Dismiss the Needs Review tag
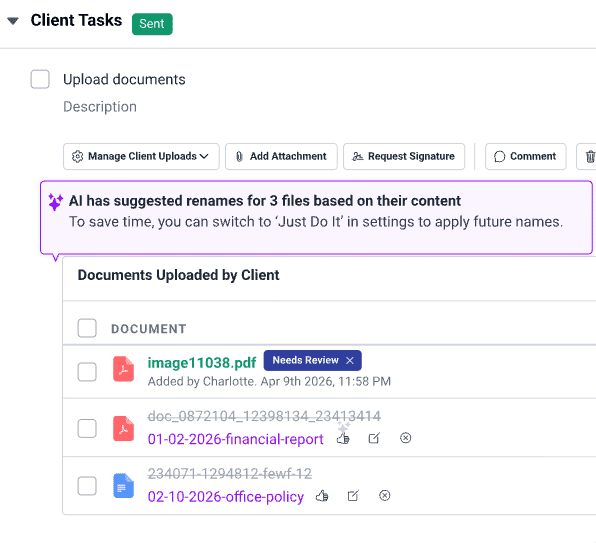The width and height of the screenshot is (596, 543). click(350, 360)
